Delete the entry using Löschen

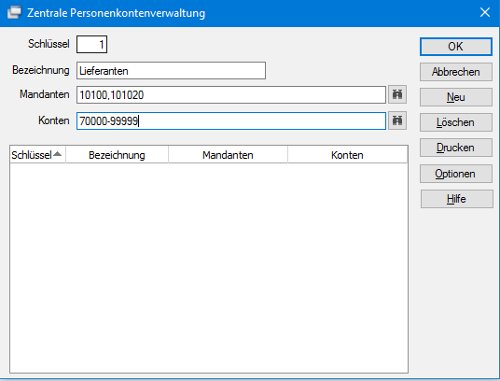click(x=456, y=122)
